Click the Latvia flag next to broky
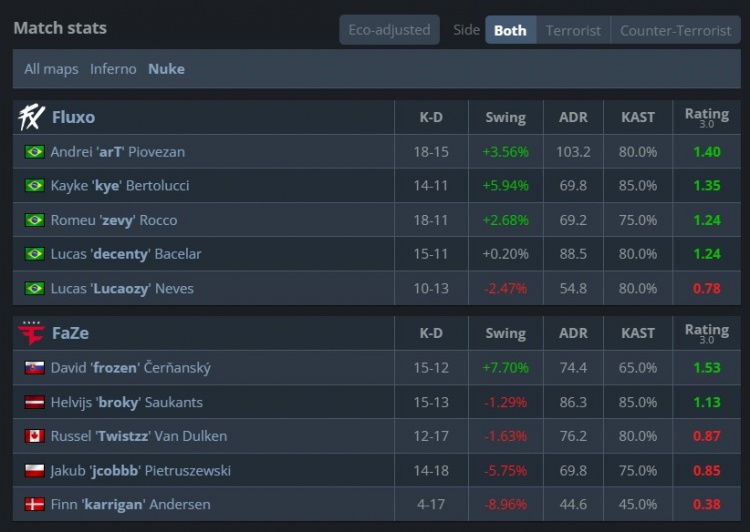 tap(35, 402)
